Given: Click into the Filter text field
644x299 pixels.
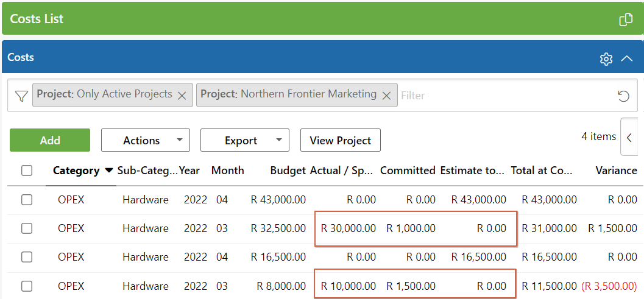Looking at the screenshot, I should click(x=500, y=96).
